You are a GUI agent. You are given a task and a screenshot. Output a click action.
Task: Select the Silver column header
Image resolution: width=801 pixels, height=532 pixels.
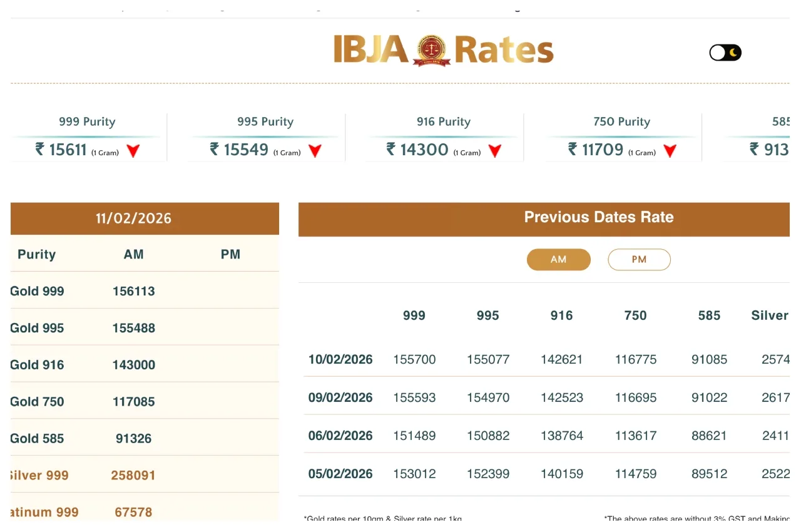tap(769, 315)
